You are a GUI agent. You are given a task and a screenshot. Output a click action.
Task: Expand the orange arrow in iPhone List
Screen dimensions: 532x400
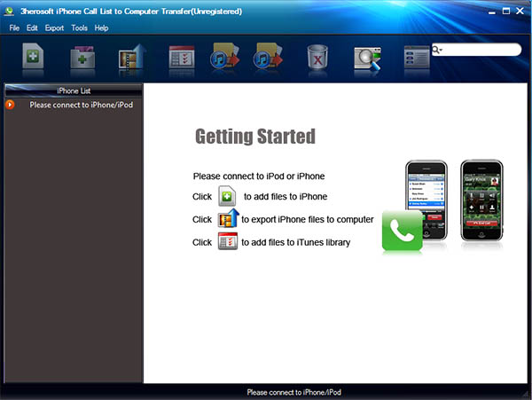10,105
